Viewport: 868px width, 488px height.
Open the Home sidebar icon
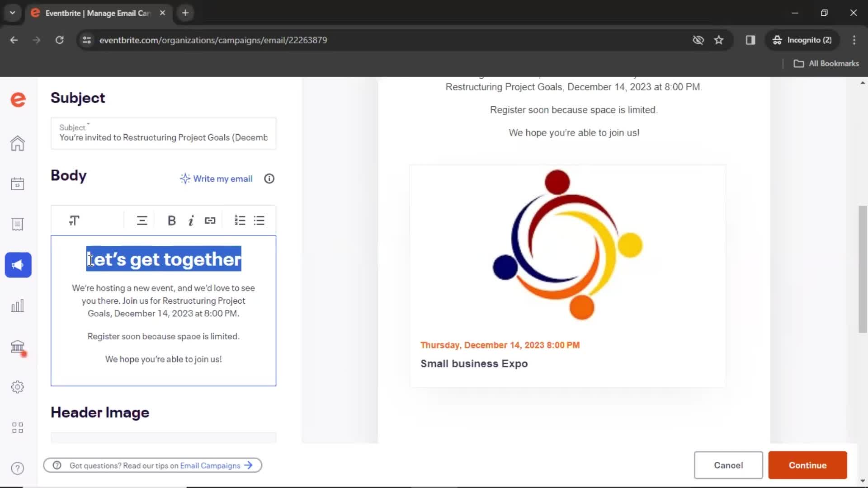pos(18,143)
